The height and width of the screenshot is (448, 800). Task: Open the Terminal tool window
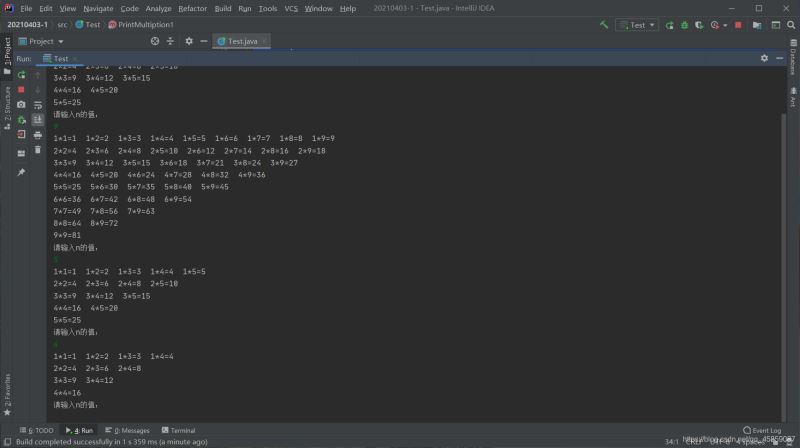[179, 430]
